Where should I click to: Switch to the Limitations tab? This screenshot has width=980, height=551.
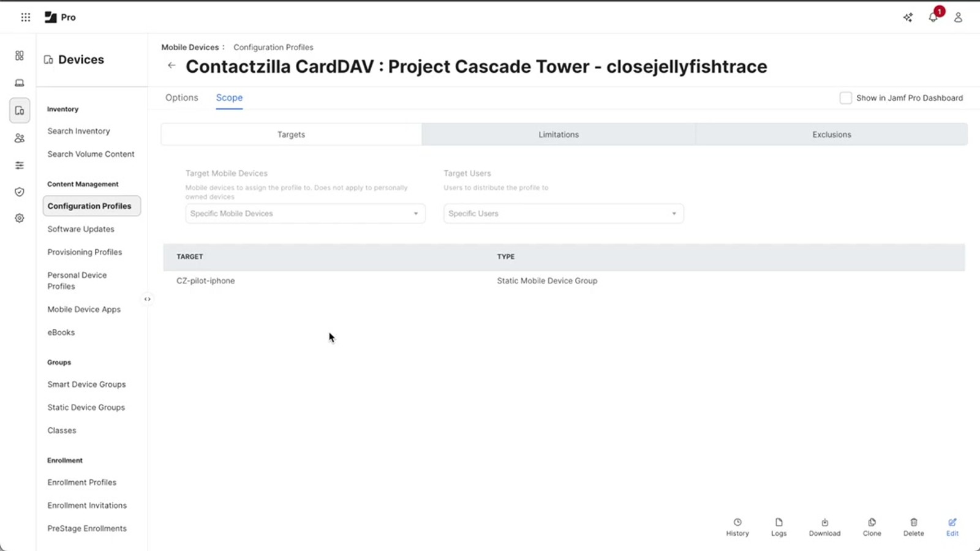(x=559, y=135)
